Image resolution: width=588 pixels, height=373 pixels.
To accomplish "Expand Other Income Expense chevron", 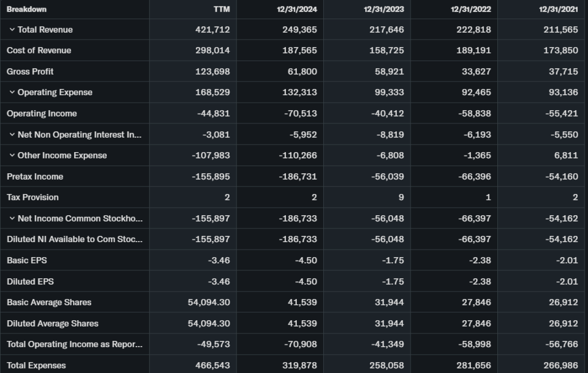I will (12, 156).
